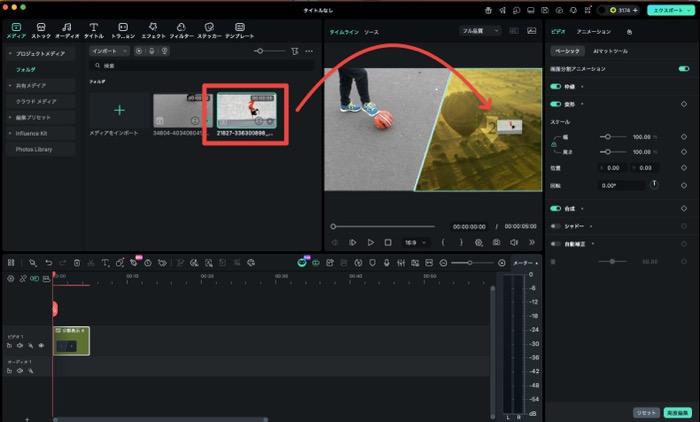Click the timeline text tool icon
Viewport: 700px width, 422px height.
(x=105, y=263)
